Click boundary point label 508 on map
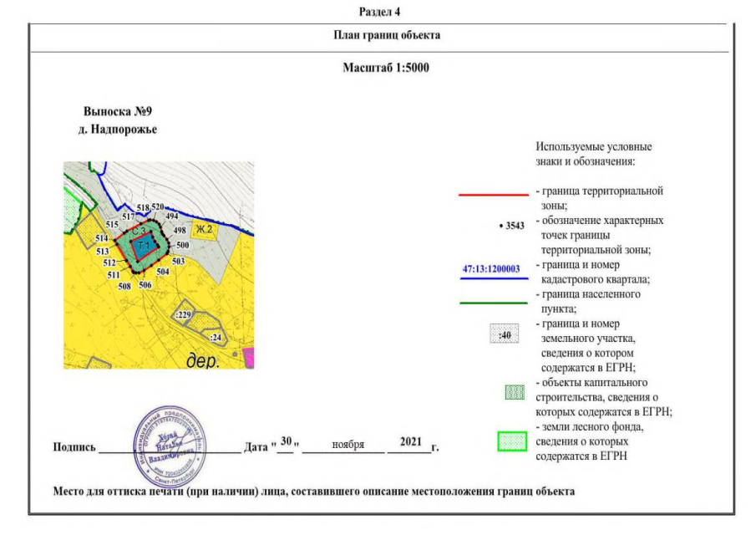756x535 pixels. 124,286
